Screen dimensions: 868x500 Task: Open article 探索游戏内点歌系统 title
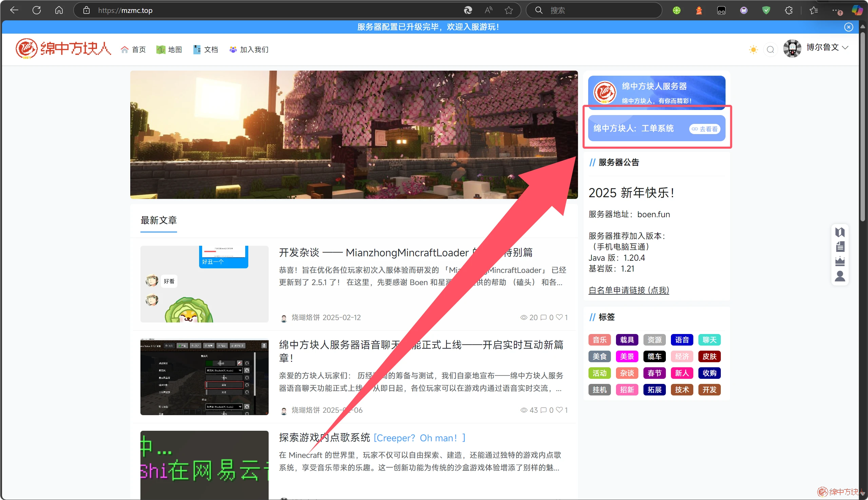(x=372, y=438)
